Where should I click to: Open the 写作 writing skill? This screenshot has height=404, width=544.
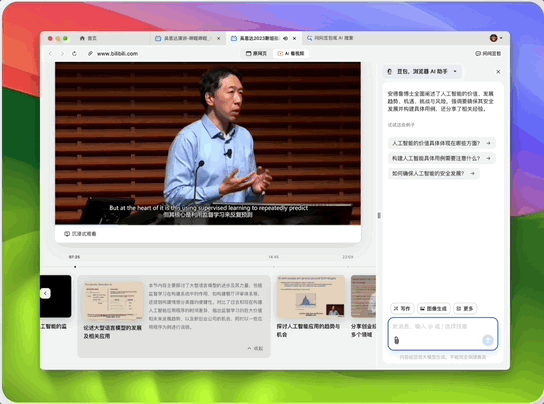click(402, 308)
